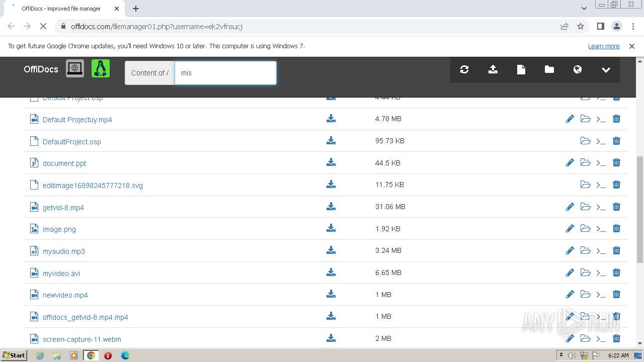Image resolution: width=644 pixels, height=362 pixels.
Task: Download myaudio.mp3
Action: click(x=331, y=250)
